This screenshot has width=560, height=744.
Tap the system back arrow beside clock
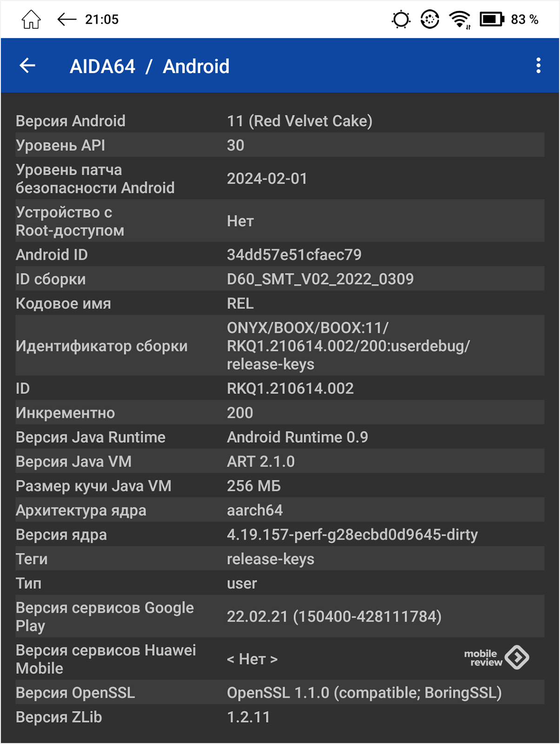[67, 19]
